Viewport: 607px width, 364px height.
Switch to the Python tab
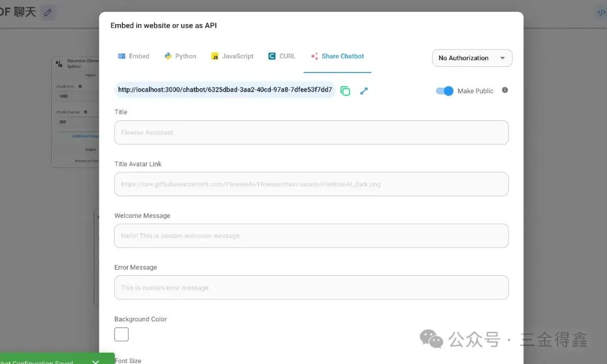pyautogui.click(x=180, y=56)
